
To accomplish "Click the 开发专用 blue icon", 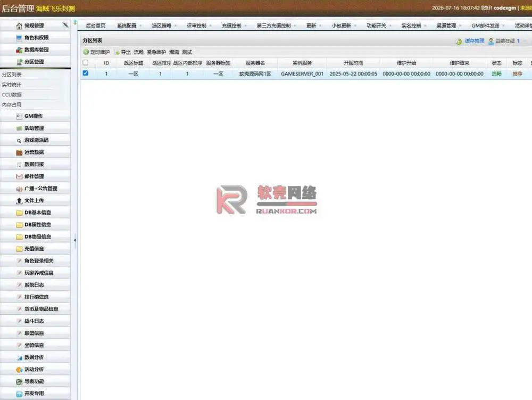I will point(19,394).
